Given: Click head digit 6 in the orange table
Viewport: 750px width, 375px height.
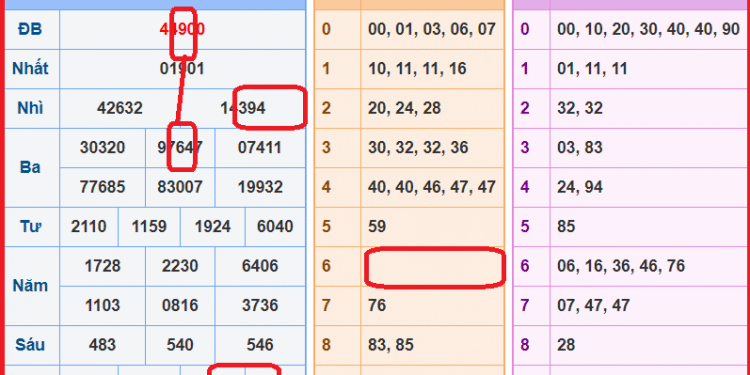Looking at the screenshot, I should click(x=326, y=266).
